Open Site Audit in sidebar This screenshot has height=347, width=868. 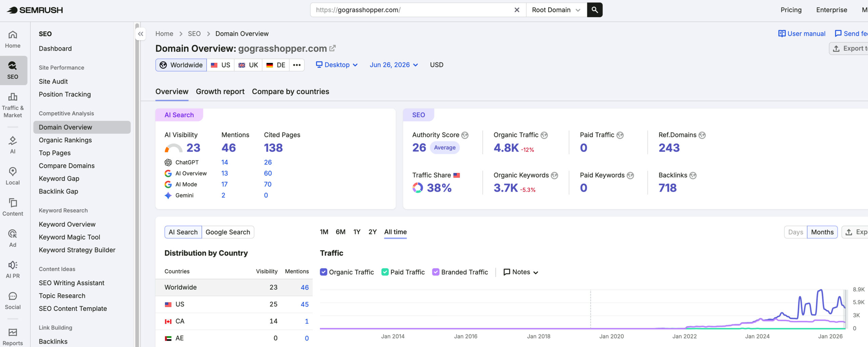53,81
